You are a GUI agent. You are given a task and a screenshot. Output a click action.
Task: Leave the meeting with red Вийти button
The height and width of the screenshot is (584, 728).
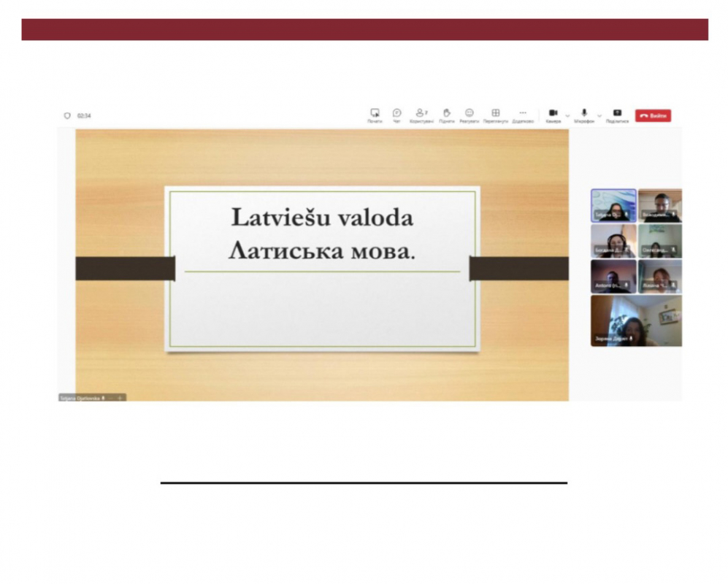(653, 115)
